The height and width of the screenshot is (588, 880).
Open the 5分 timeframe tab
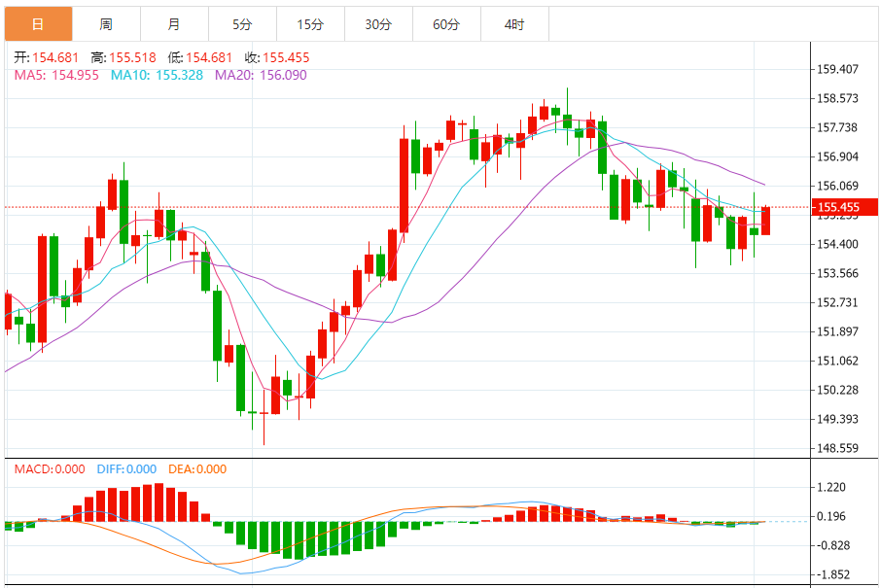242,24
